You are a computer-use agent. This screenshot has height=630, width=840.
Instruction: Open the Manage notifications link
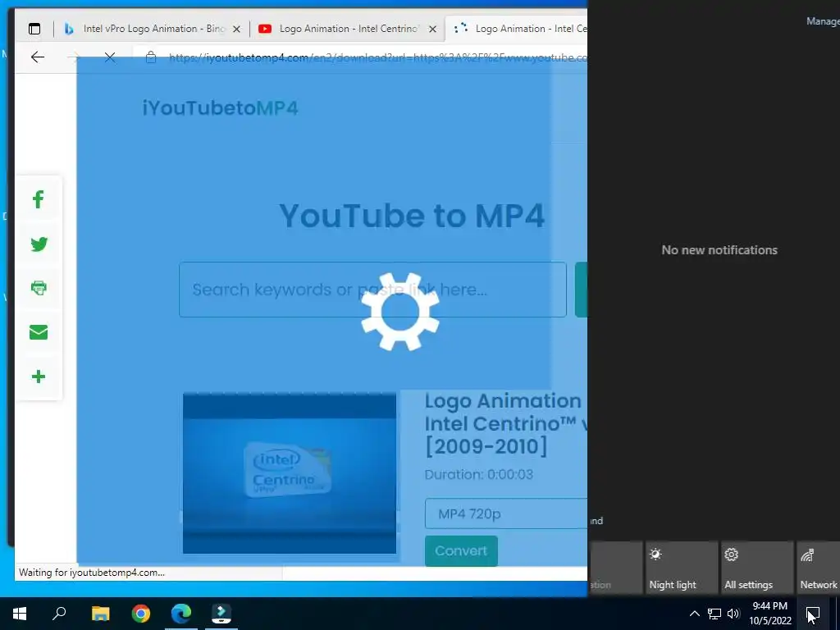823,21
